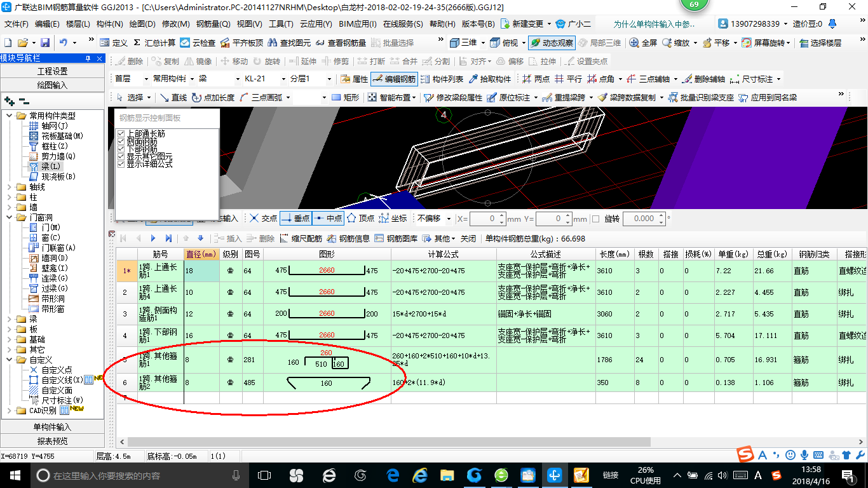This screenshot has height=488, width=868.
Task: Launch 云检查 cloud check
Action: (198, 43)
